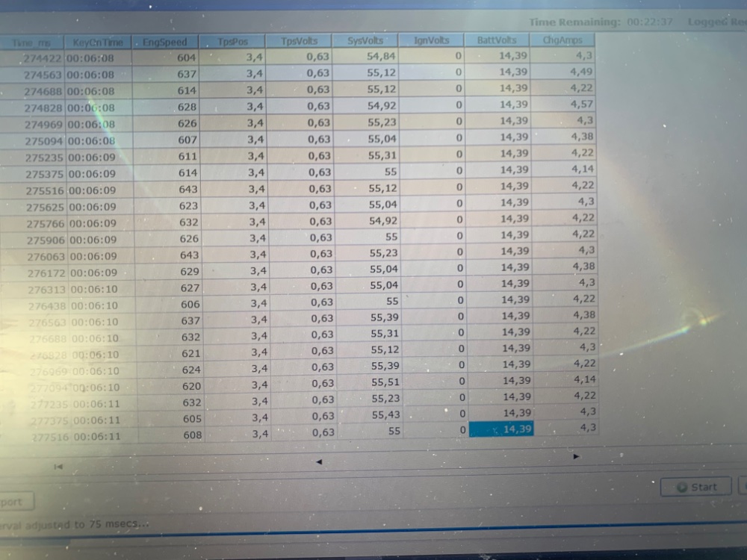The height and width of the screenshot is (560, 747).
Task: Jump to first record with skip-back icon
Action: point(58,467)
